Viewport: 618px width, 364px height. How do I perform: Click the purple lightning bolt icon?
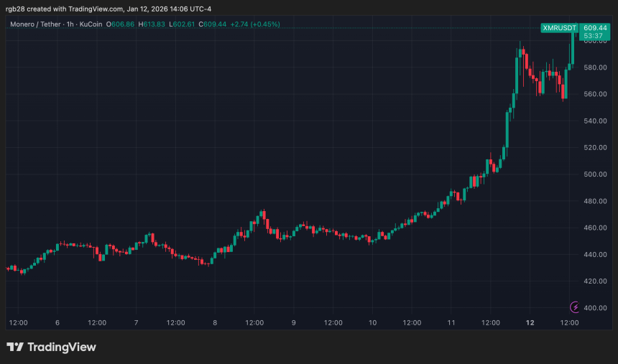pos(574,307)
